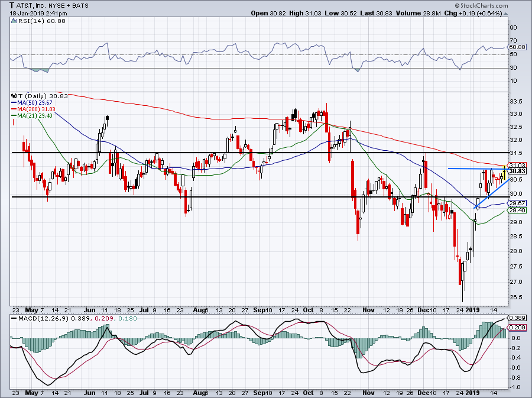Click the bold 30.83 last price axis flag
This screenshot has width=532, height=398.
click(x=517, y=172)
